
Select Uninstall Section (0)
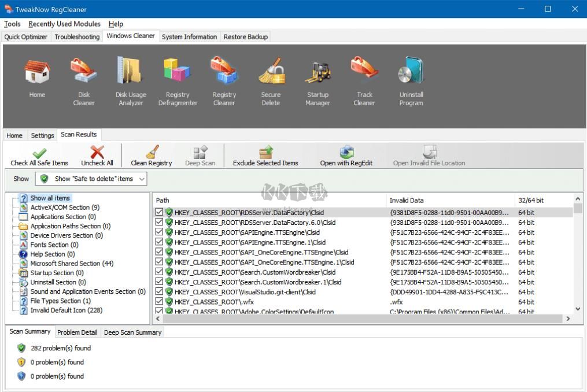coord(58,282)
